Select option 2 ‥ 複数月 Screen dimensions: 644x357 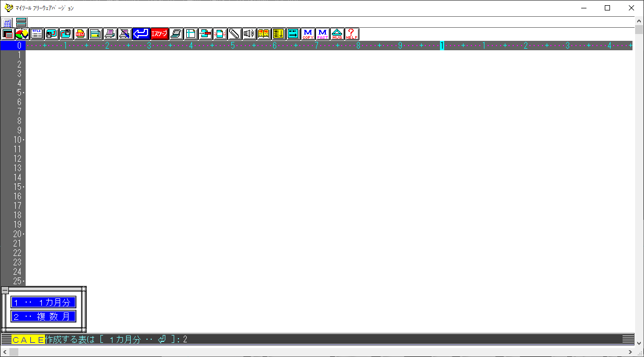coord(43,316)
